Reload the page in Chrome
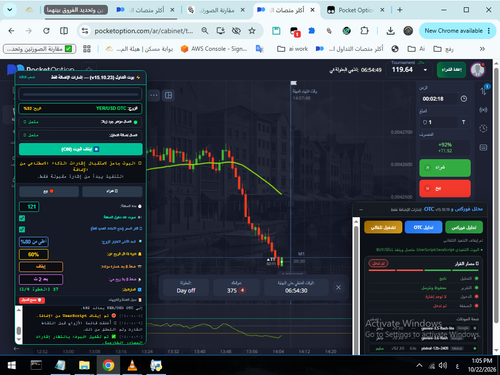The height and width of the screenshot is (375, 500). [46, 31]
